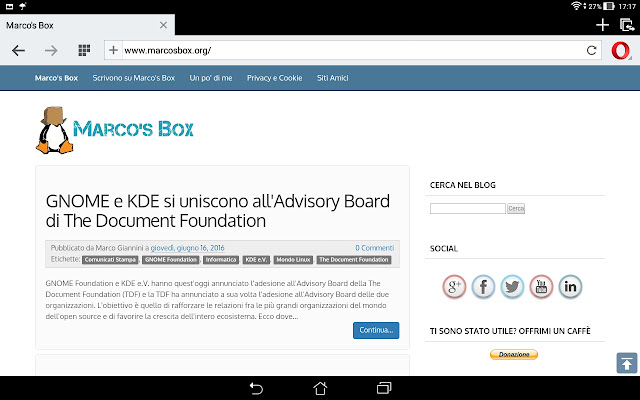Open Scrivono su Marco's Box menu item
The width and height of the screenshot is (640, 400).
pos(133,78)
